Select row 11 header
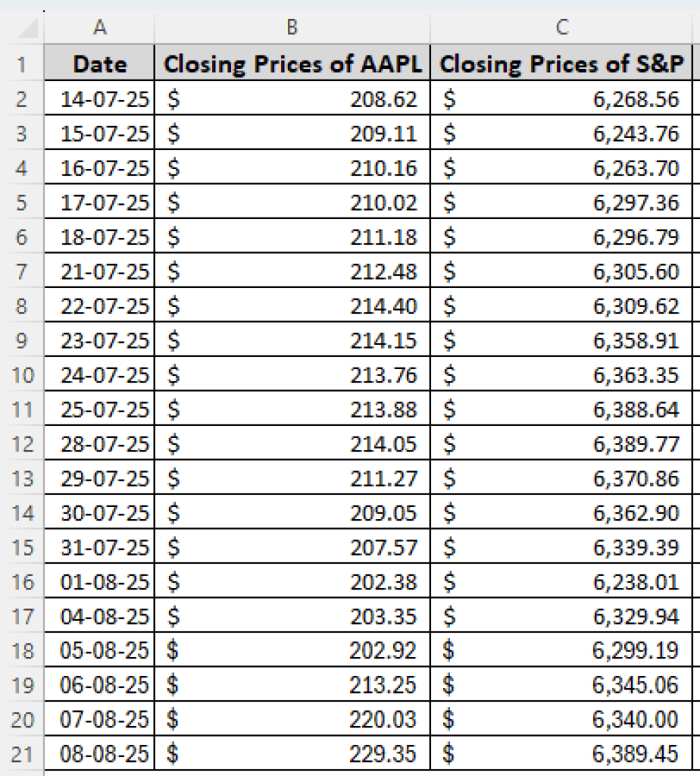 pyautogui.click(x=21, y=410)
